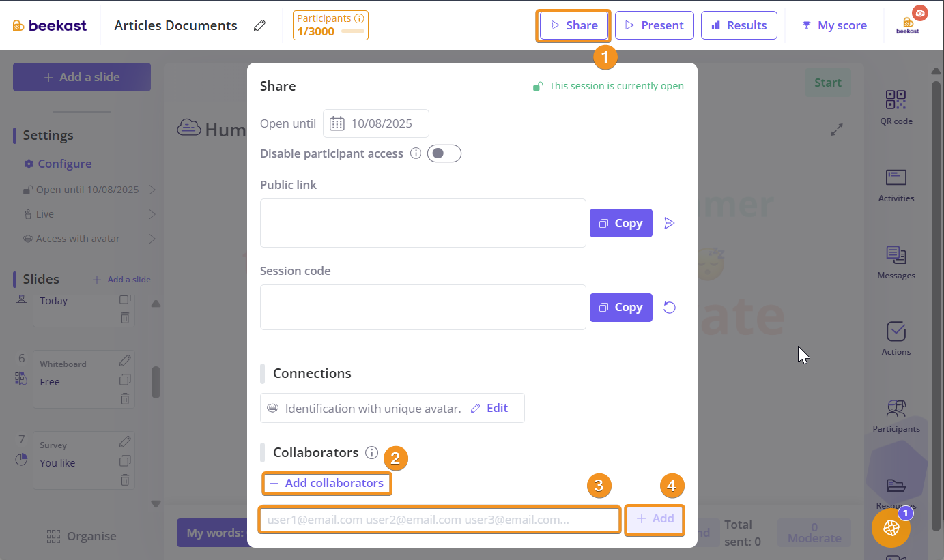Copy the public link
This screenshot has height=560, width=944.
[620, 223]
